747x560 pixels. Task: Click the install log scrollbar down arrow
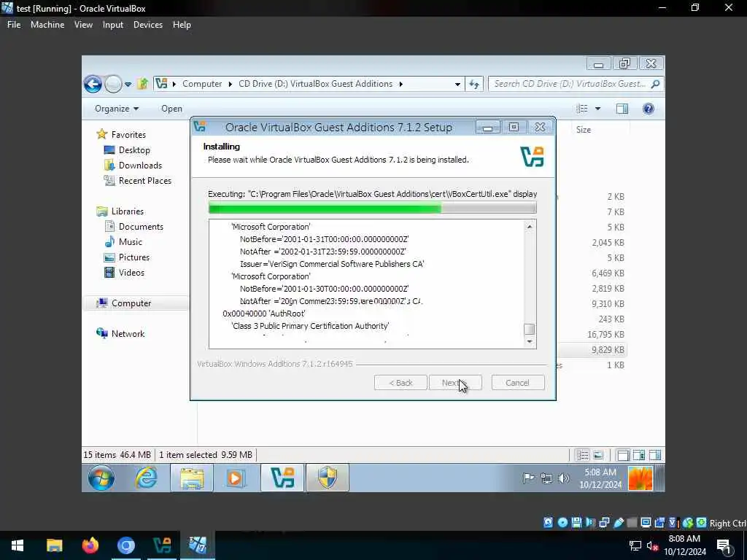click(x=530, y=341)
